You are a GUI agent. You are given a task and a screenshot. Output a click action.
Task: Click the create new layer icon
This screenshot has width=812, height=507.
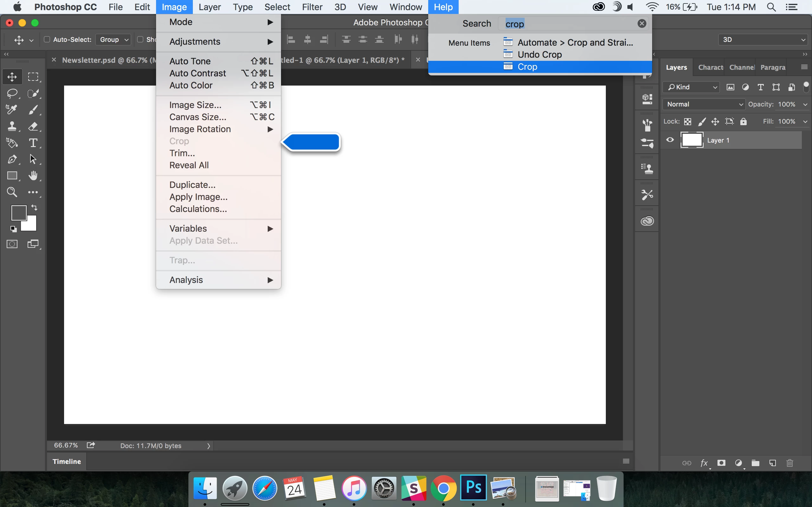[x=772, y=463]
